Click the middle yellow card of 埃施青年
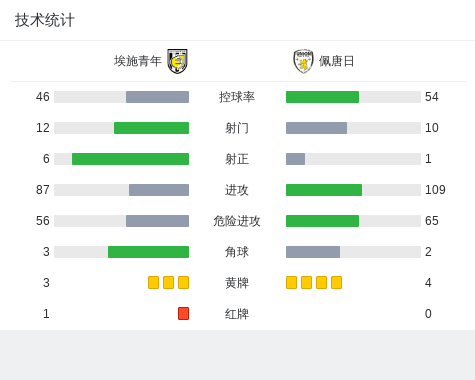The width and height of the screenshot is (475, 380). [168, 282]
